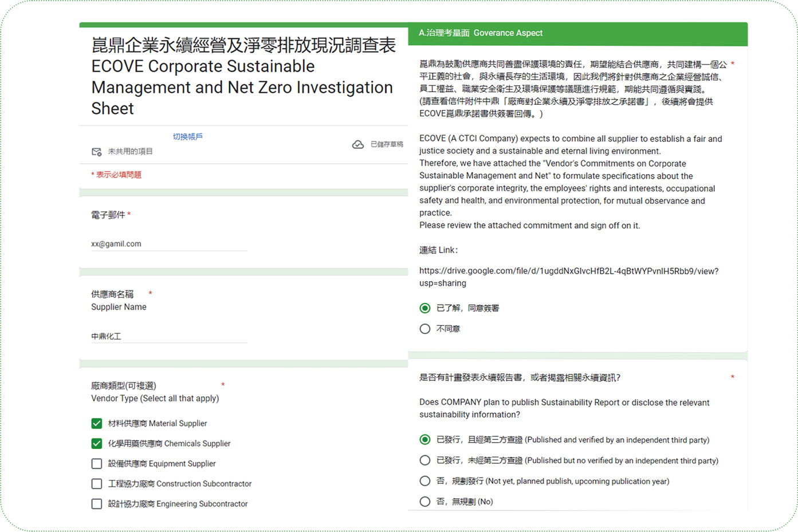Viewport: 798px width, 532px height.
Task: Click the 未共用的項目 label
Action: (131, 152)
